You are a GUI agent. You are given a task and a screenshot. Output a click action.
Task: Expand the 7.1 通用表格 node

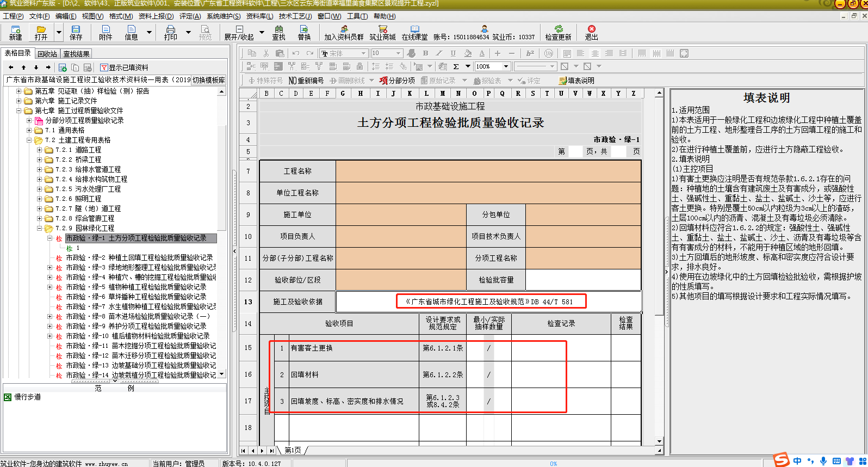29,130
